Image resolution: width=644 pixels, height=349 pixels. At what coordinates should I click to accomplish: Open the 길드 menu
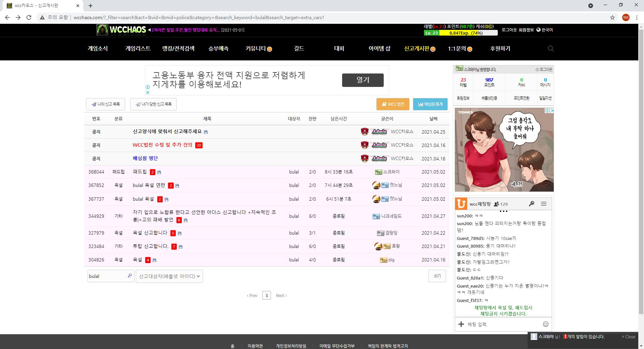point(299,49)
